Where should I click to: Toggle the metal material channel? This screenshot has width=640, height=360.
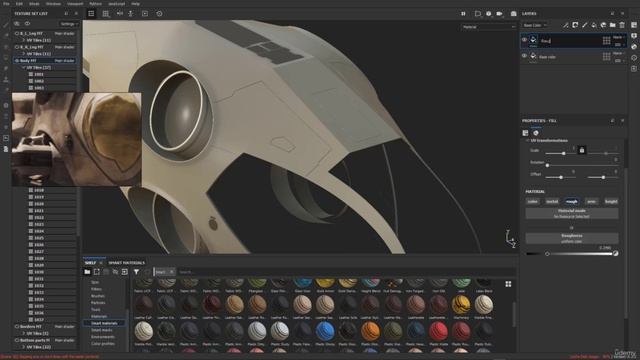[x=552, y=202]
